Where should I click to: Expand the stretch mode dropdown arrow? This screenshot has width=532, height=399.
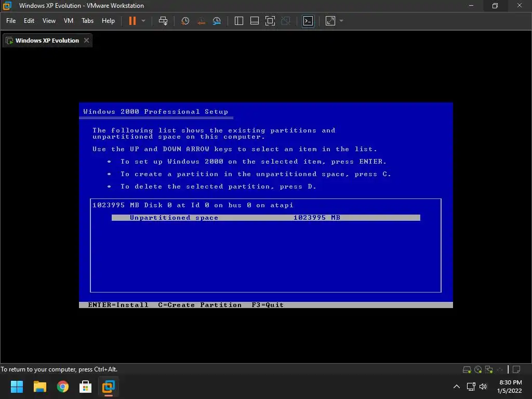pyautogui.click(x=341, y=21)
